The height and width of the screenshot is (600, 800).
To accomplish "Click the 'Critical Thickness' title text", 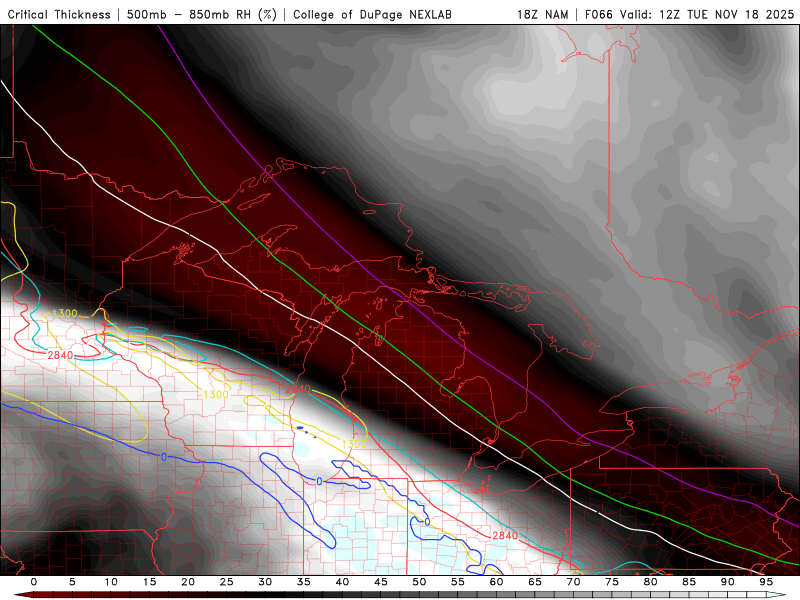I will pyautogui.click(x=59, y=15).
